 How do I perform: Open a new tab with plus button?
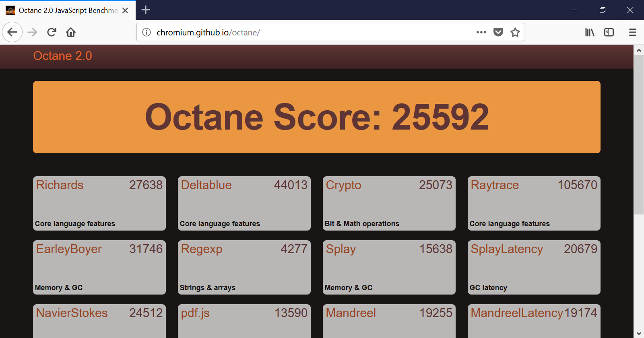pos(146,10)
